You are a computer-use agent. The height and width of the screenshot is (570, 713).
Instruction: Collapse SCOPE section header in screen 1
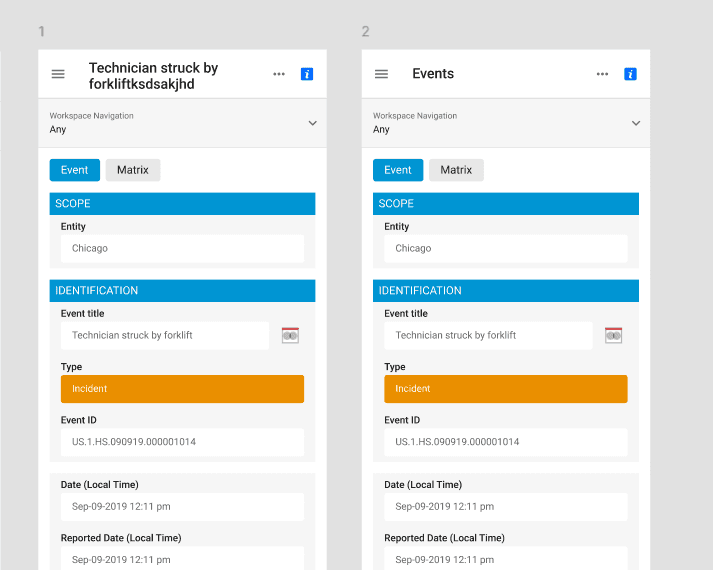coord(182,204)
